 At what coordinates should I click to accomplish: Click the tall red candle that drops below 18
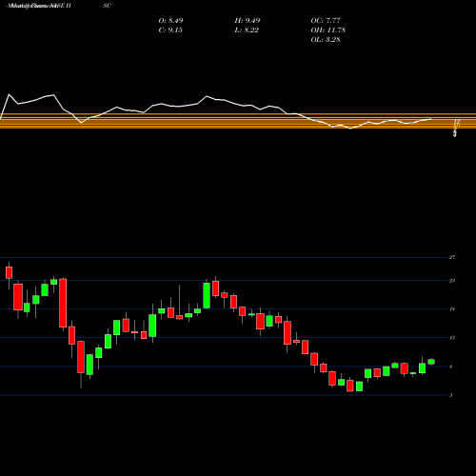[63, 303]
